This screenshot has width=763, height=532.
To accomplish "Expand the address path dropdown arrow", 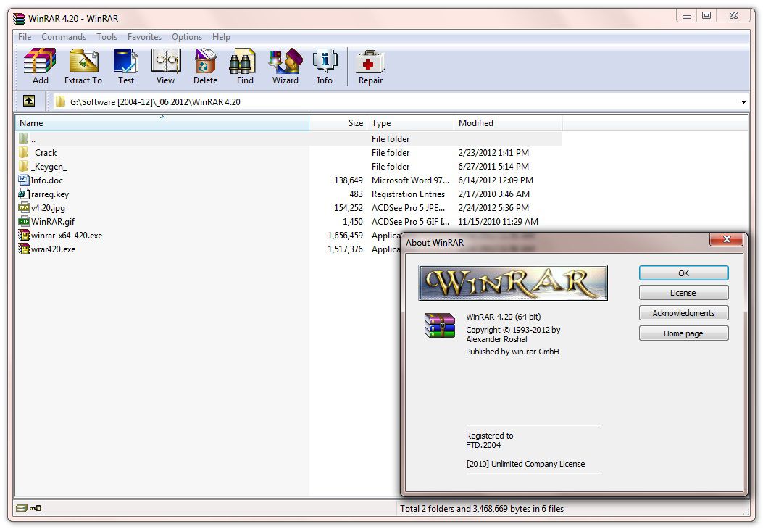I will (743, 101).
